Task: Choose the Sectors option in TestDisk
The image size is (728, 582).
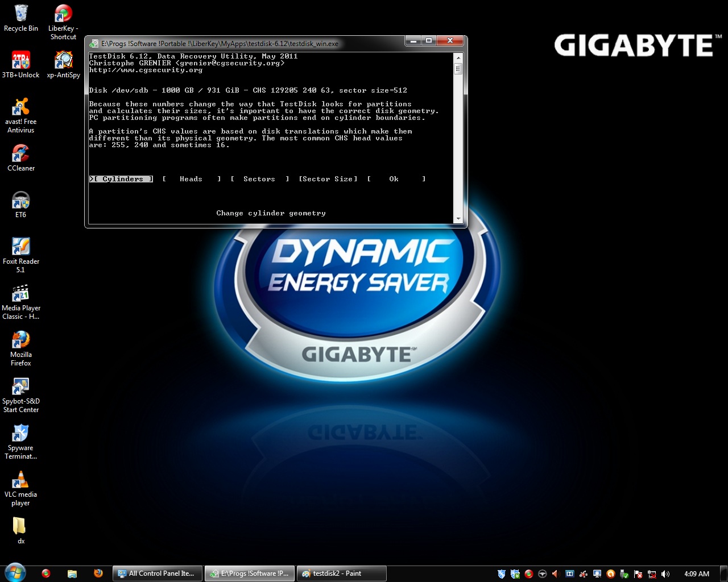Action: pos(260,179)
